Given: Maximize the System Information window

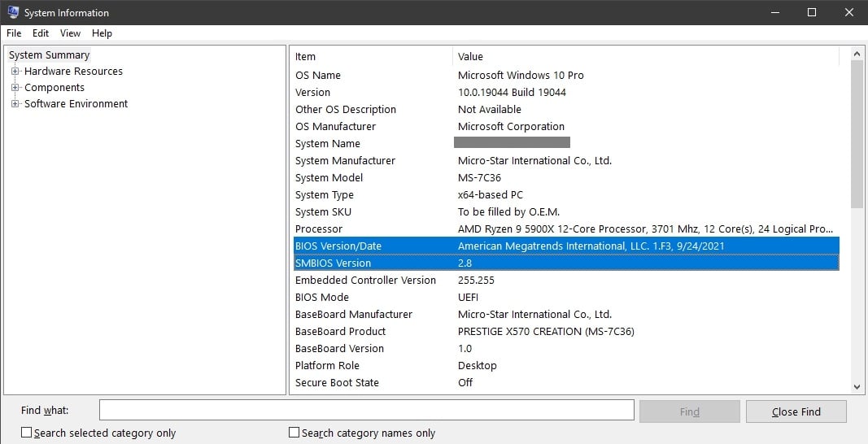Looking at the screenshot, I should tap(812, 12).
